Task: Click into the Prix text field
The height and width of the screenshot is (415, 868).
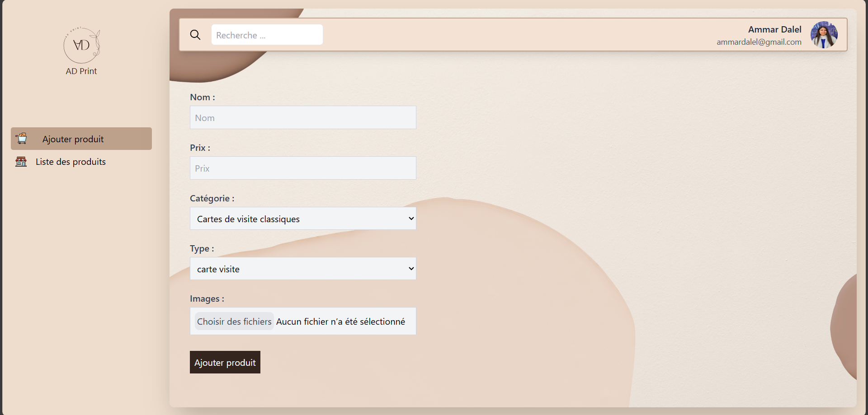Action: coord(303,168)
